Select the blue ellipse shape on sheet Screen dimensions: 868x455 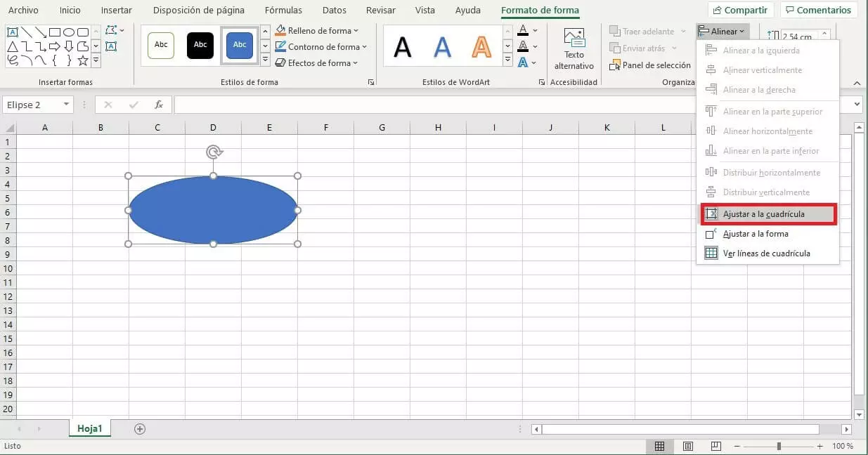pyautogui.click(x=213, y=210)
